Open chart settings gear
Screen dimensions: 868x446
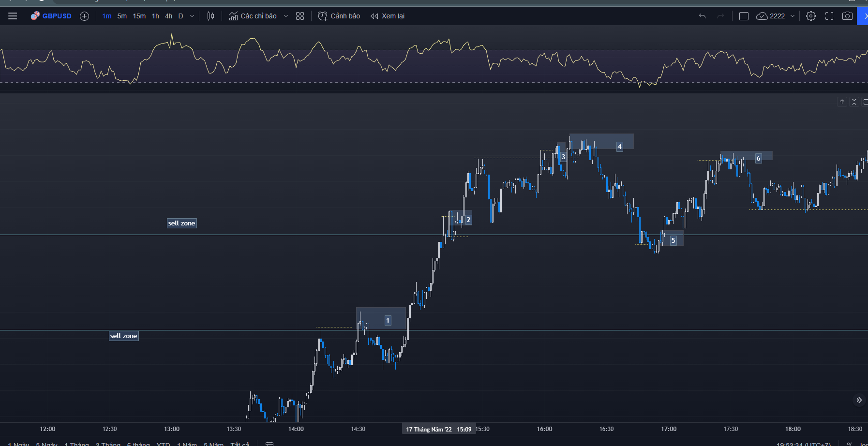coord(811,16)
